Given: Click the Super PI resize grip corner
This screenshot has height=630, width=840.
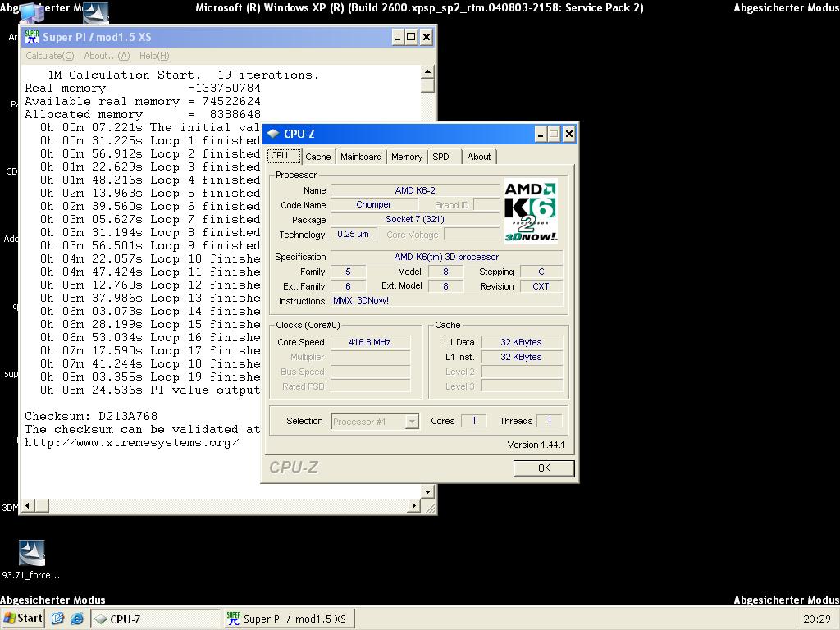Looking at the screenshot, I should point(429,507).
